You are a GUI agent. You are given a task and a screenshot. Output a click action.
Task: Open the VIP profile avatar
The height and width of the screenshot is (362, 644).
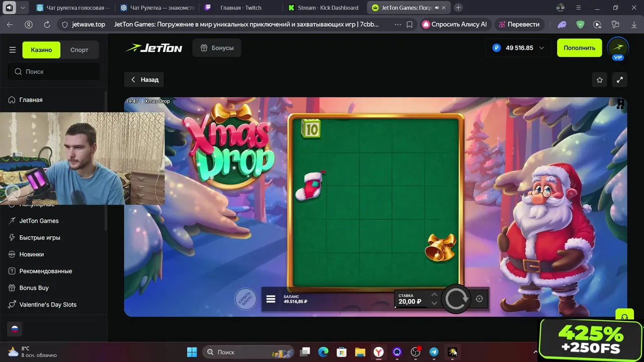618,48
